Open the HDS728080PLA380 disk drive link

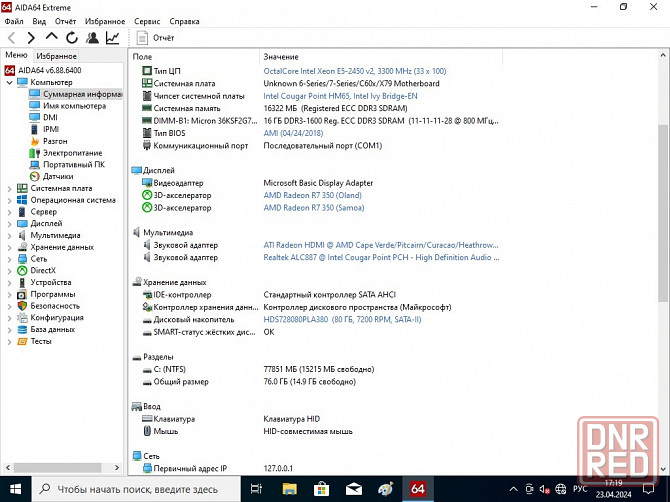coord(342,320)
